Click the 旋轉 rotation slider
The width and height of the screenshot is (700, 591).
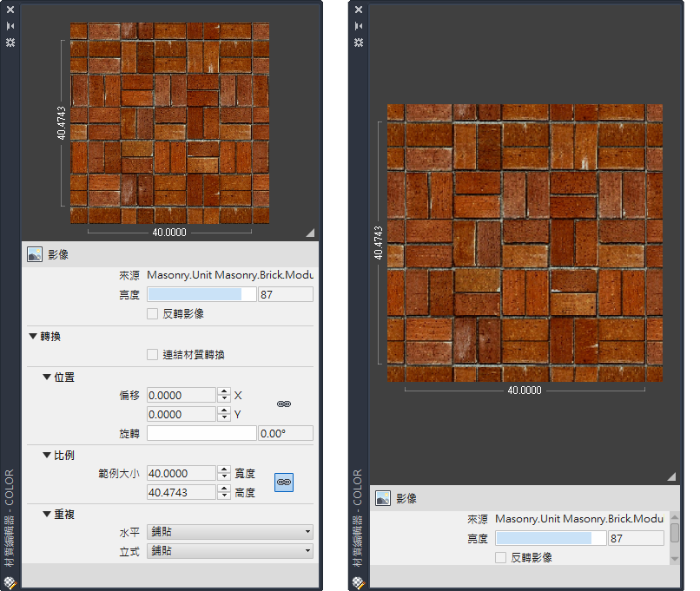coord(201,433)
